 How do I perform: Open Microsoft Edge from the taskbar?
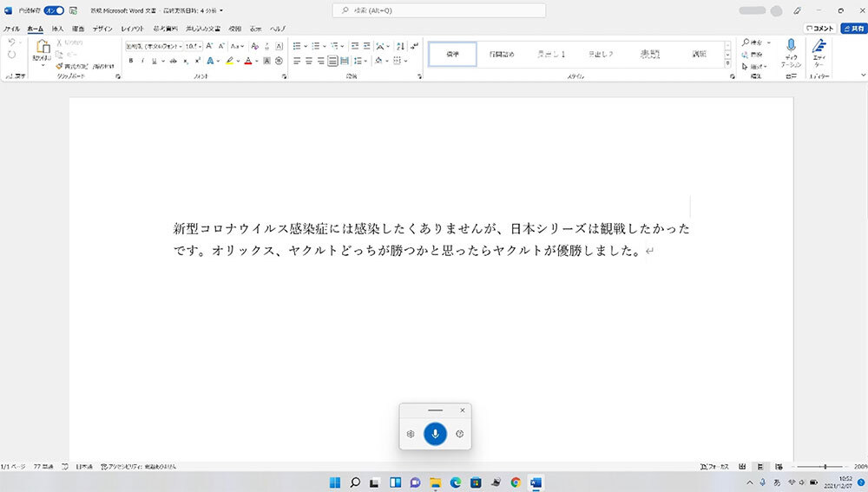[456, 482]
